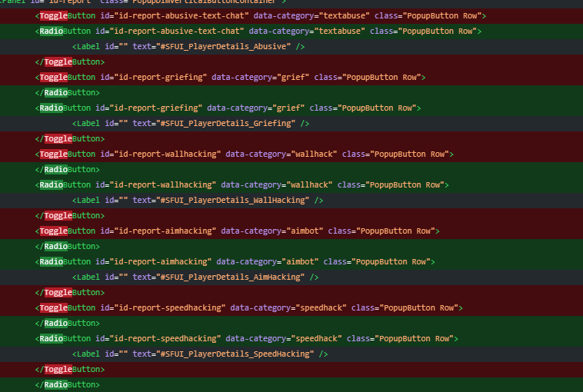
Task: Click closing ToggleButton tag directly below WallHacking label
Action: [x=70, y=216]
